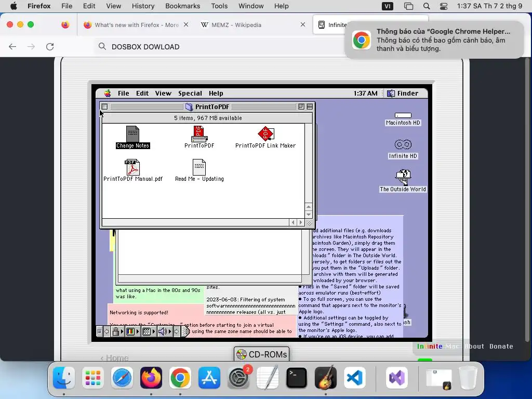Screen dimensions: 532x399
Task: Click the Spotlight search icon in menu bar
Action: click(x=427, y=6)
